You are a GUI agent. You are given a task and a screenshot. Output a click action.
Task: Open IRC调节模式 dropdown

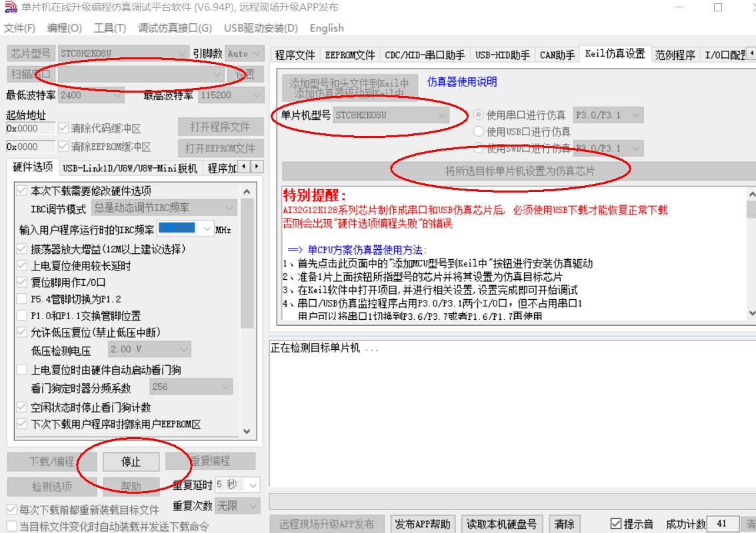[x=164, y=208]
